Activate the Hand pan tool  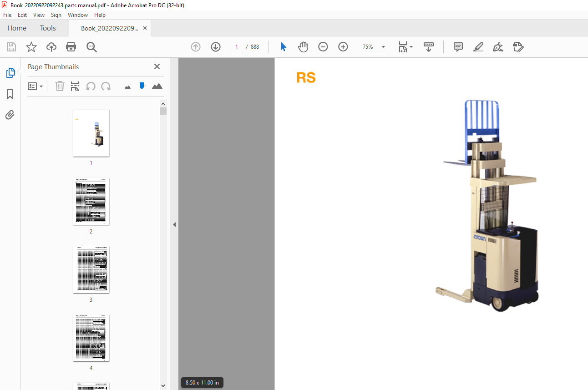pos(303,47)
